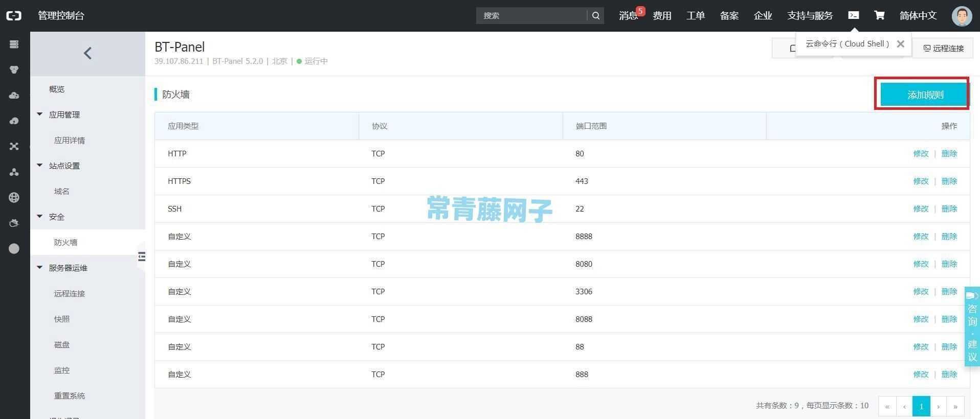The height and width of the screenshot is (419, 980).
Task: Open the 费用 menu
Action: pyautogui.click(x=662, y=16)
